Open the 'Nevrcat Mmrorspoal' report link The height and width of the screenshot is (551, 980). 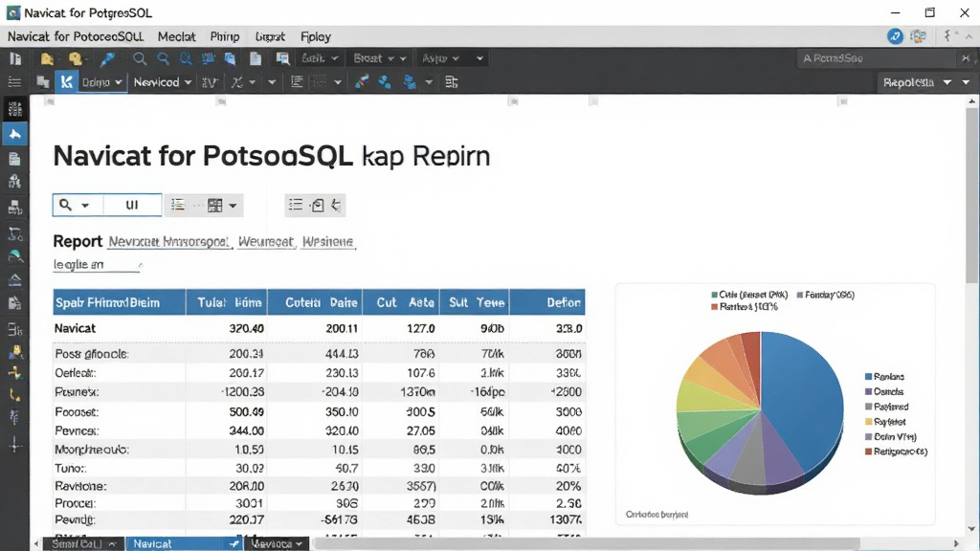168,242
